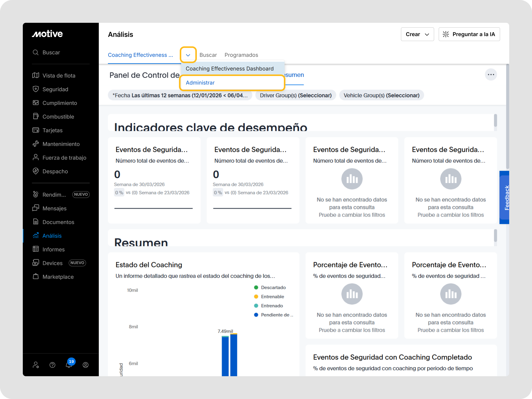This screenshot has height=399, width=532.
Task: Open Mantenimiento wrench section
Action: click(x=61, y=144)
